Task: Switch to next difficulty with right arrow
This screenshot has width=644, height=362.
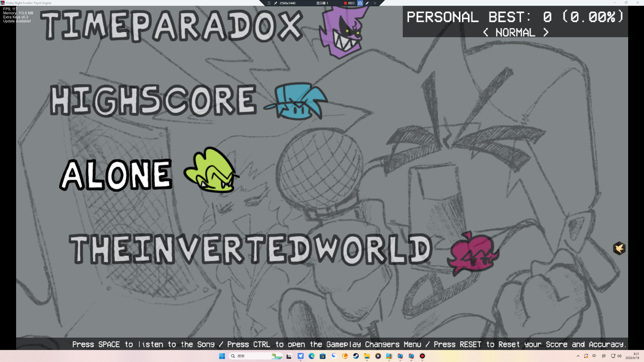Action: [x=546, y=32]
